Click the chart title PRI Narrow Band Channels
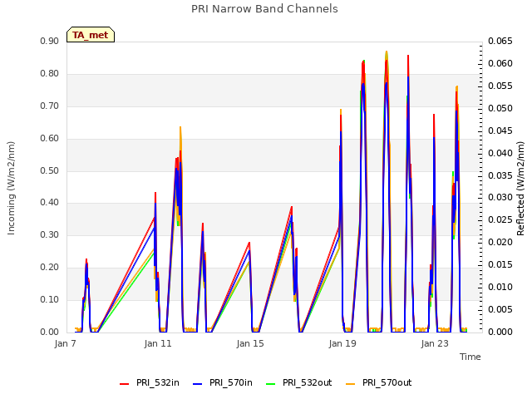The height and width of the screenshot is (399, 532). point(264,9)
